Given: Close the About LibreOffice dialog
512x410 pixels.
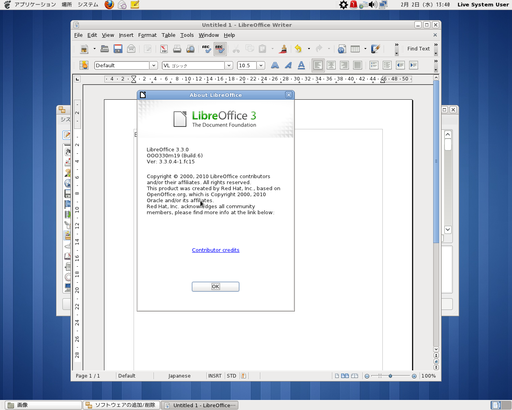Looking at the screenshot, I should tap(289, 95).
